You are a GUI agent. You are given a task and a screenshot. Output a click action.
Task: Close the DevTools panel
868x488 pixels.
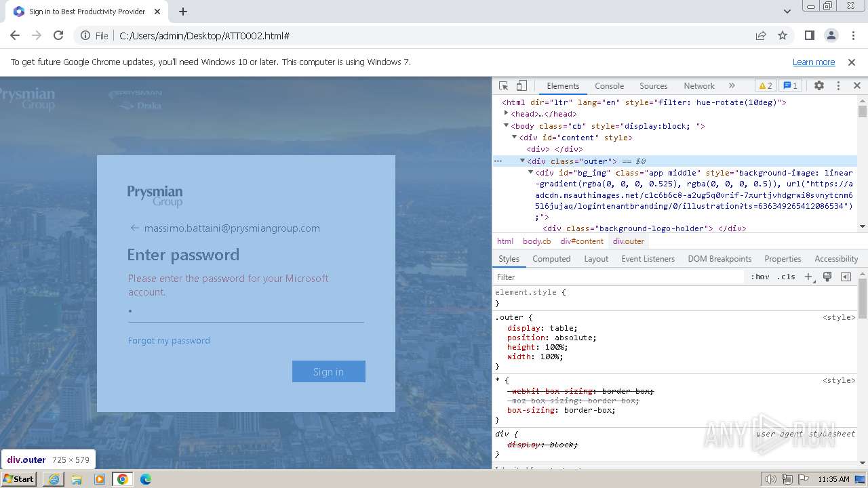coord(856,86)
